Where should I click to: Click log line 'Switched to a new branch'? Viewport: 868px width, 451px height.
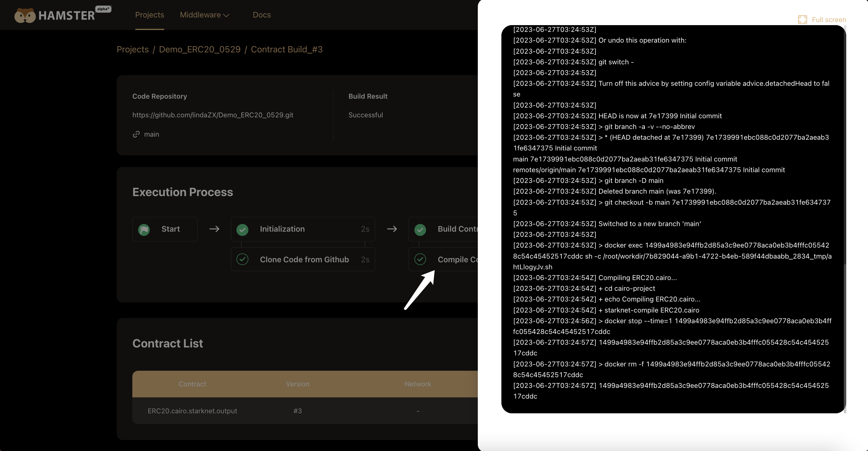click(x=607, y=224)
